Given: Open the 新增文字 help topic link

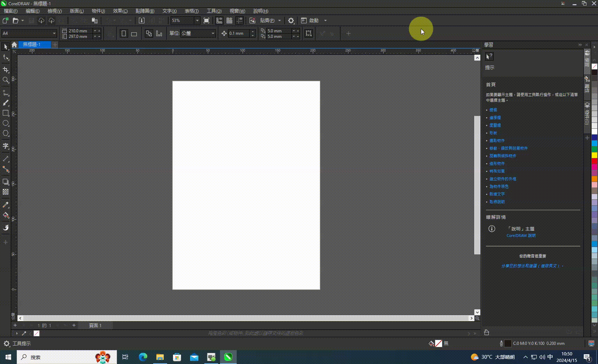Looking at the screenshot, I should coord(497,194).
